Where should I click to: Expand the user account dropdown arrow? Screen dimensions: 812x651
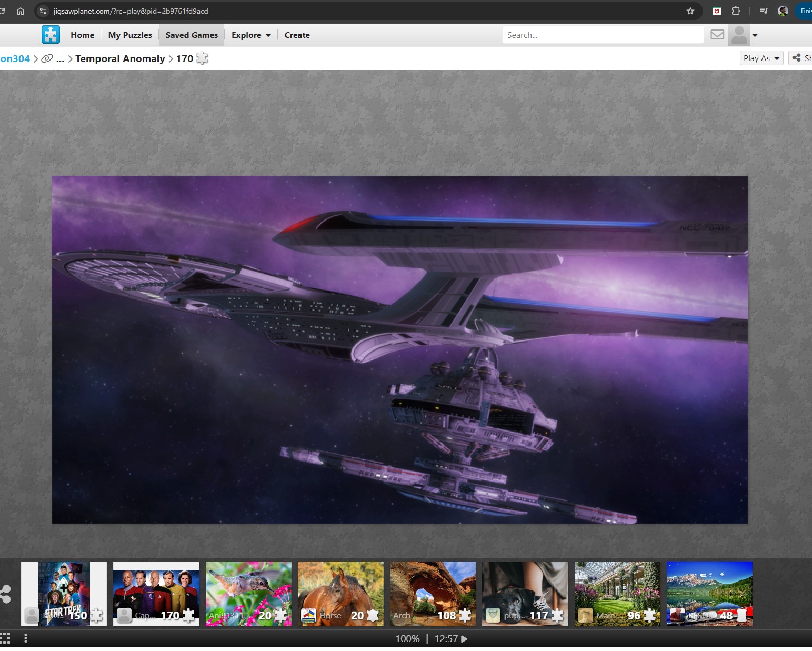click(755, 35)
